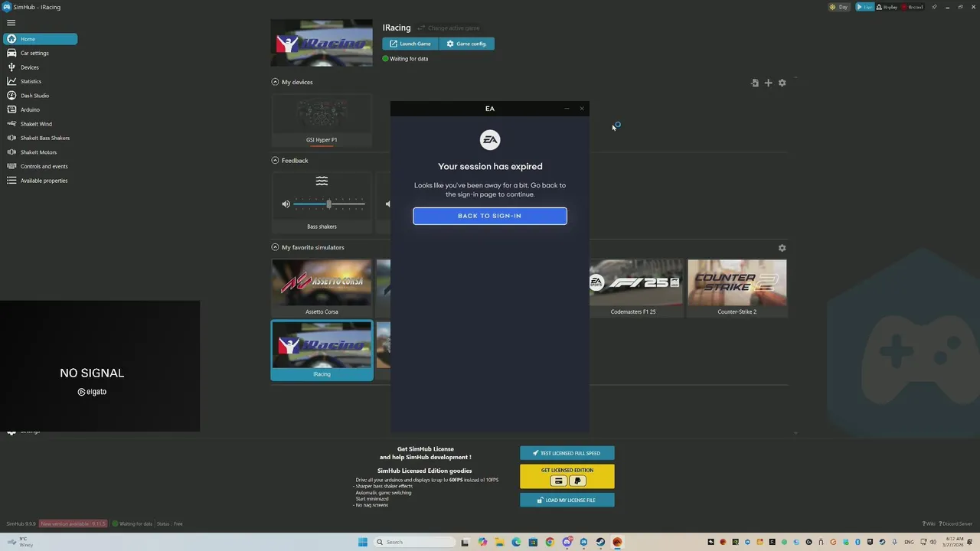Select the iRacing simulator tile
The width and height of the screenshot is (980, 551).
point(322,350)
